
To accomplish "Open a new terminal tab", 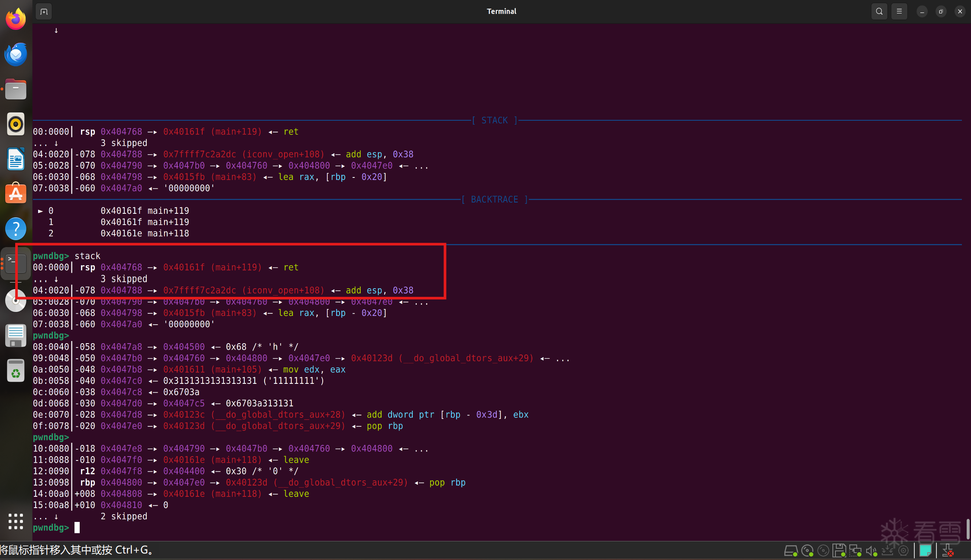I will coord(44,12).
